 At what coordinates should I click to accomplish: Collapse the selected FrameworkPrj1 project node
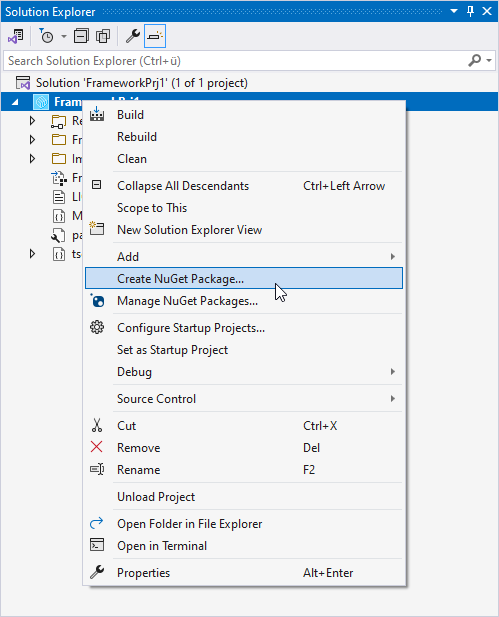coord(15,102)
